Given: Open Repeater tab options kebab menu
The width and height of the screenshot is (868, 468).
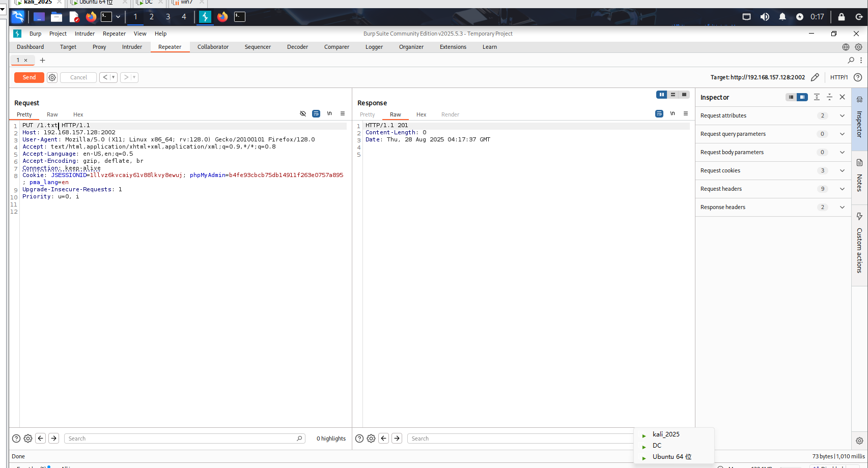Looking at the screenshot, I should point(861,60).
